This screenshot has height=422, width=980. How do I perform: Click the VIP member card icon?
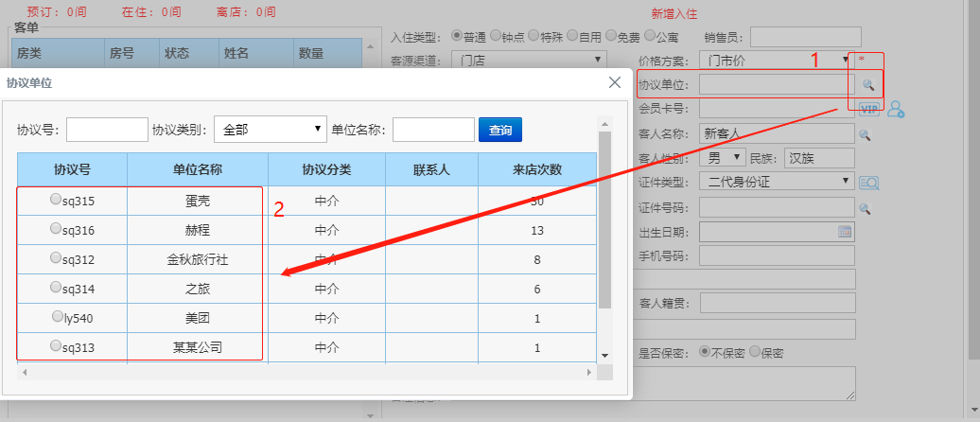(x=868, y=109)
